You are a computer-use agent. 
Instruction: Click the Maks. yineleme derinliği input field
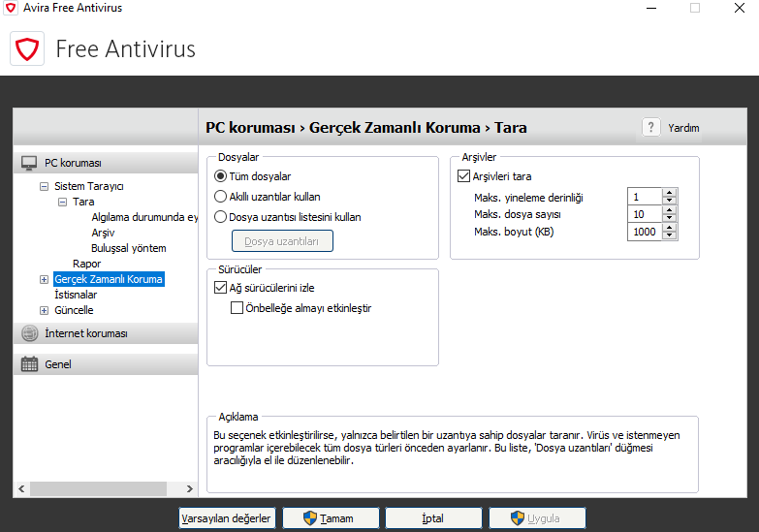pyautogui.click(x=646, y=197)
